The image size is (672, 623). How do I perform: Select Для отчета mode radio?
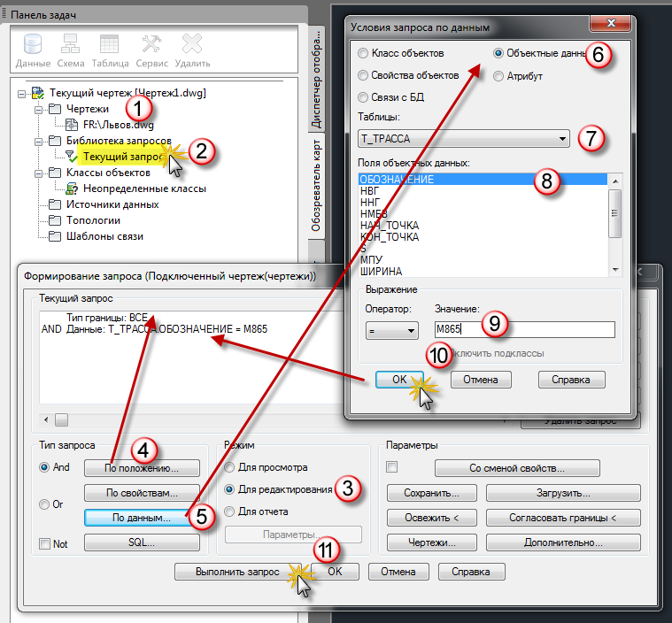229,511
